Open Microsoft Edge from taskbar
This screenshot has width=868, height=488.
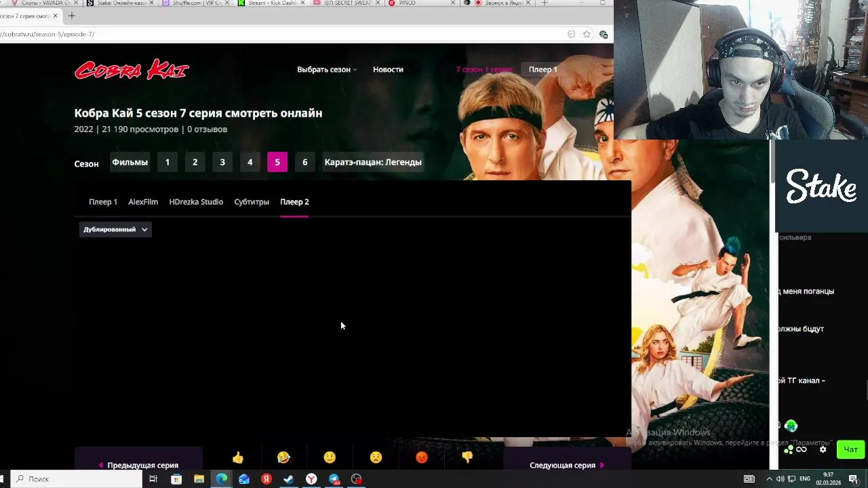pos(222,479)
